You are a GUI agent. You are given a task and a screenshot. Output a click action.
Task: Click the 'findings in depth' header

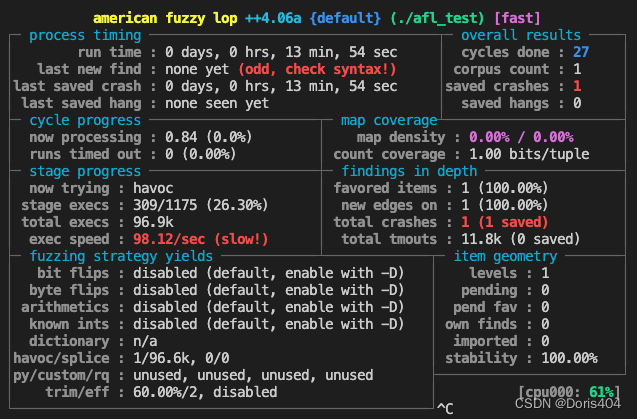(409, 172)
